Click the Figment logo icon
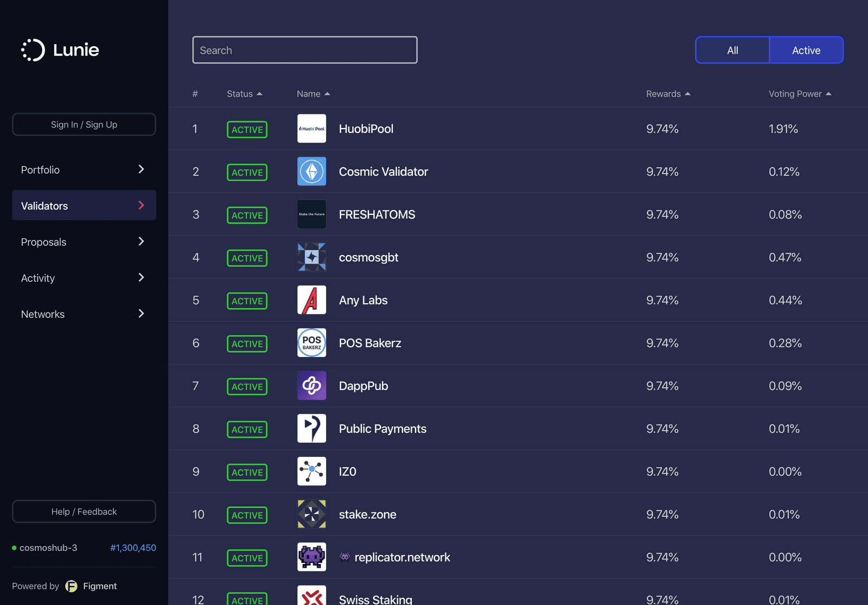 pyautogui.click(x=71, y=586)
